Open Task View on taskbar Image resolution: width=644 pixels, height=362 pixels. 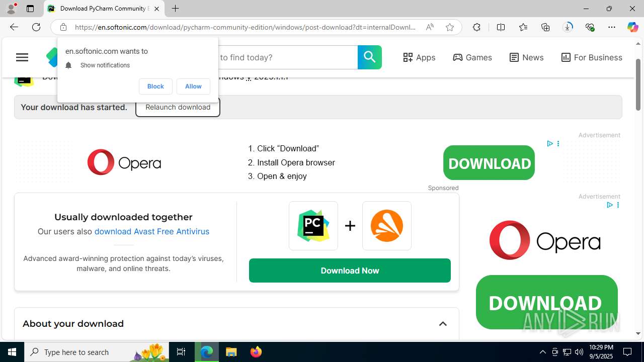181,352
